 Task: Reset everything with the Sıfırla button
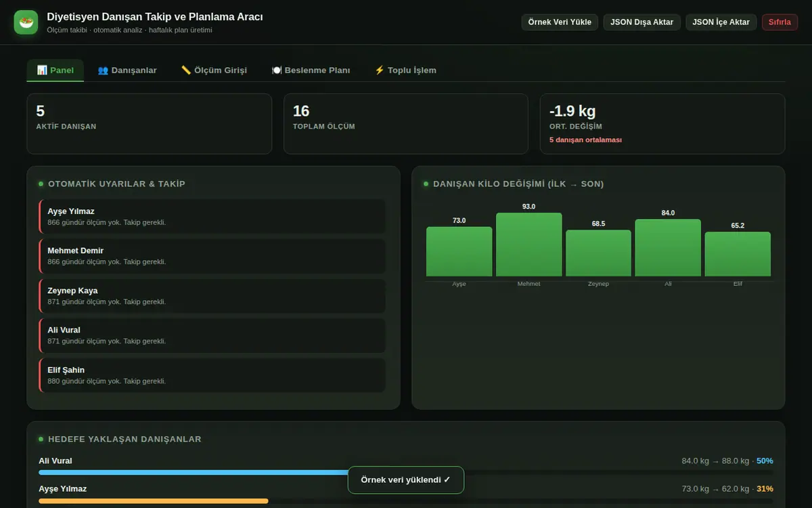tap(780, 22)
